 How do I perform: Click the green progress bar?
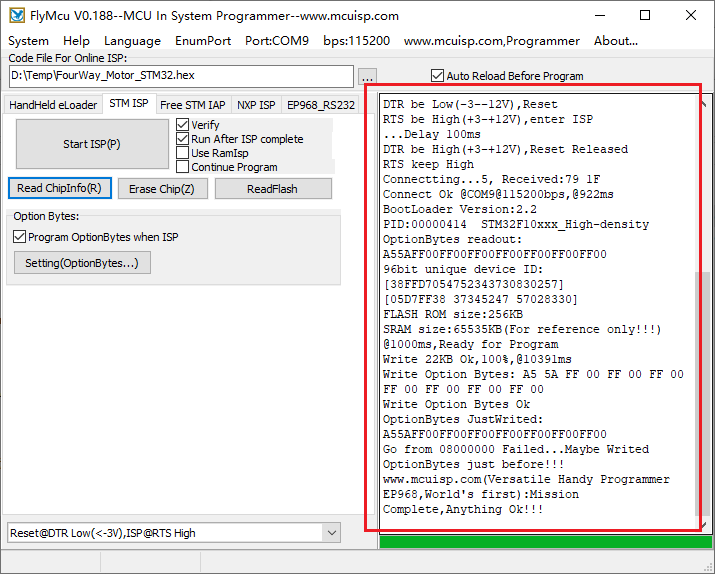(545, 542)
